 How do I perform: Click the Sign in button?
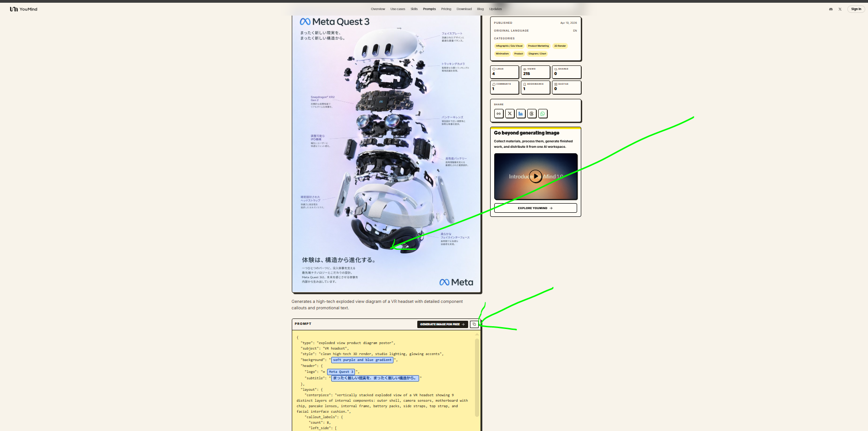(x=856, y=9)
